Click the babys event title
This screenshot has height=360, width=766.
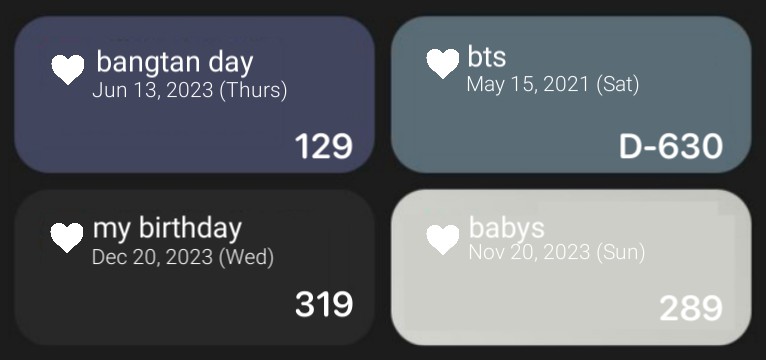pos(507,228)
